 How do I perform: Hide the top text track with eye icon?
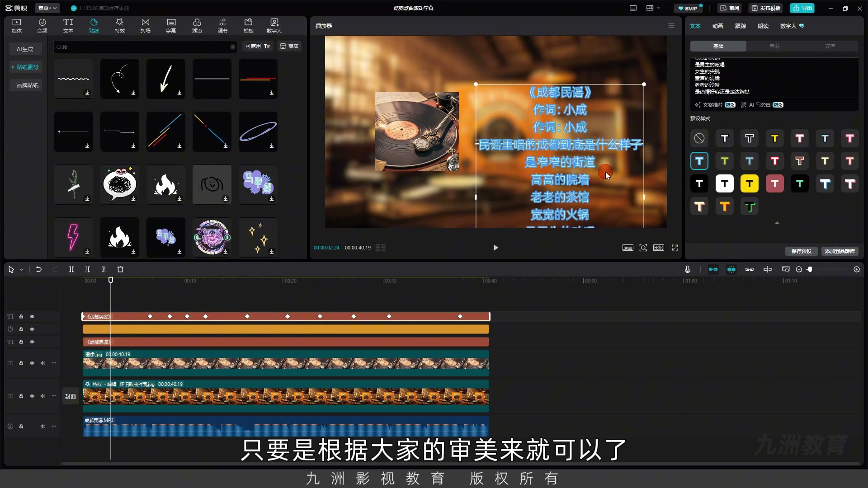[x=32, y=317]
